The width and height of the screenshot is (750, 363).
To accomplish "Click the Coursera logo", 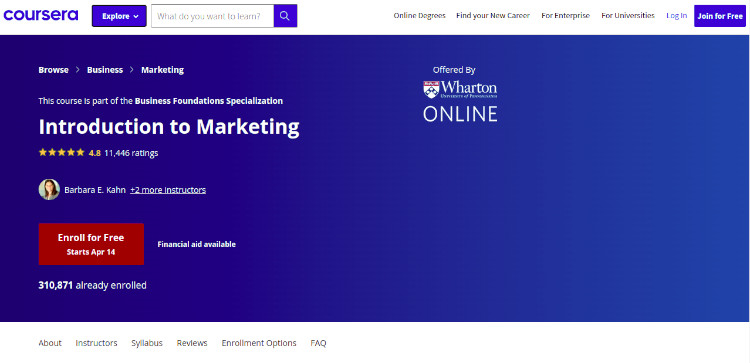I will 41,15.
